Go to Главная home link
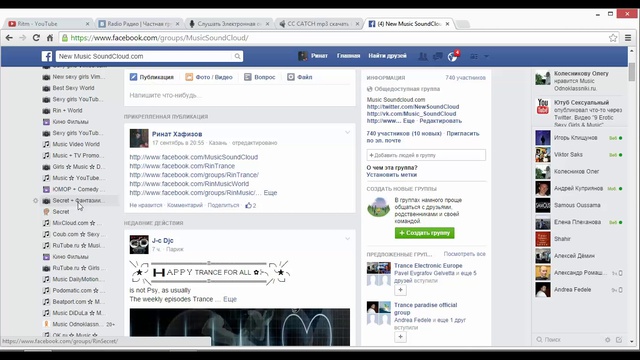This screenshot has width=640, height=360. point(349,56)
